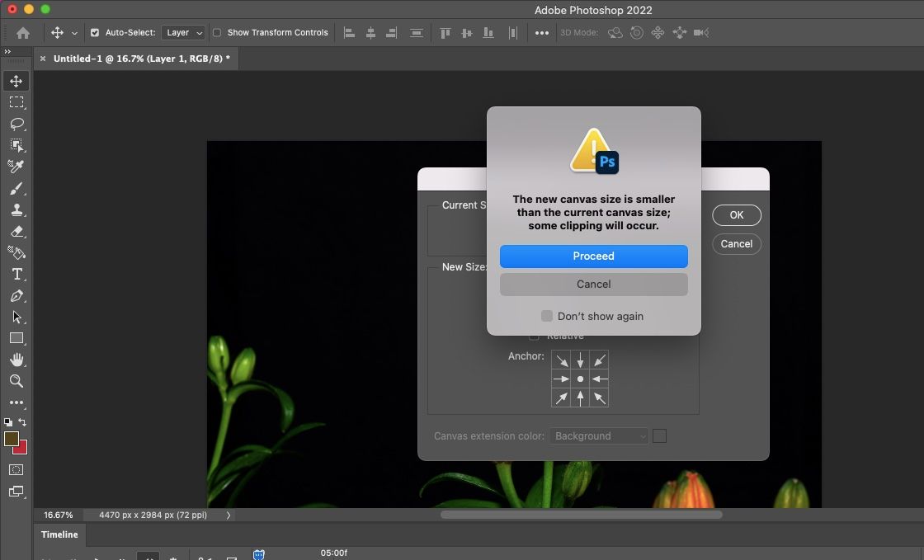Image resolution: width=924 pixels, height=560 pixels.
Task: Click the foreground color swatch
Action: [x=12, y=439]
